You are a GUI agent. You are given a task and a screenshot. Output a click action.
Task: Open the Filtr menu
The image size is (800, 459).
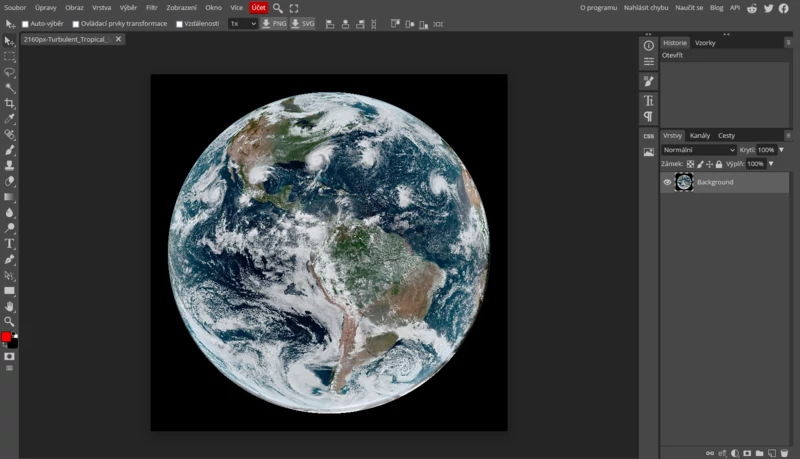[x=152, y=8]
